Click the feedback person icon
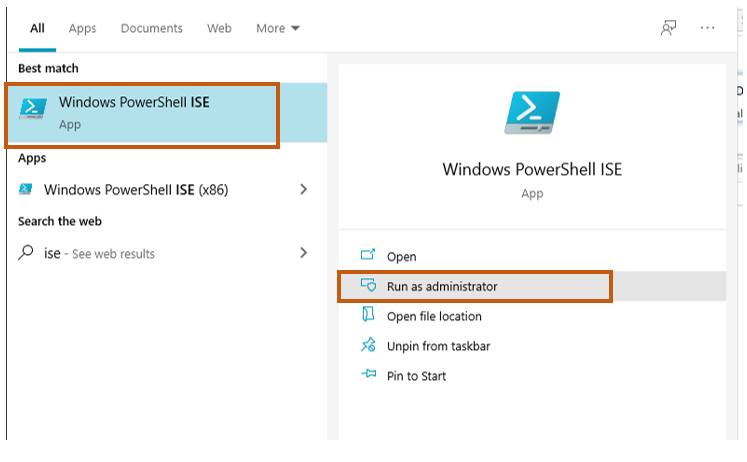 (668, 28)
